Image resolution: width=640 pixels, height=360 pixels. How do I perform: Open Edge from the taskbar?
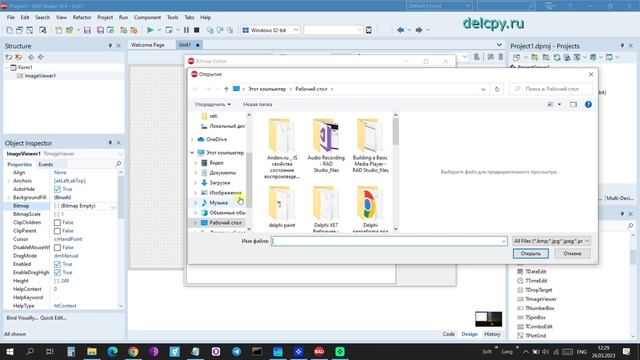pos(112,351)
